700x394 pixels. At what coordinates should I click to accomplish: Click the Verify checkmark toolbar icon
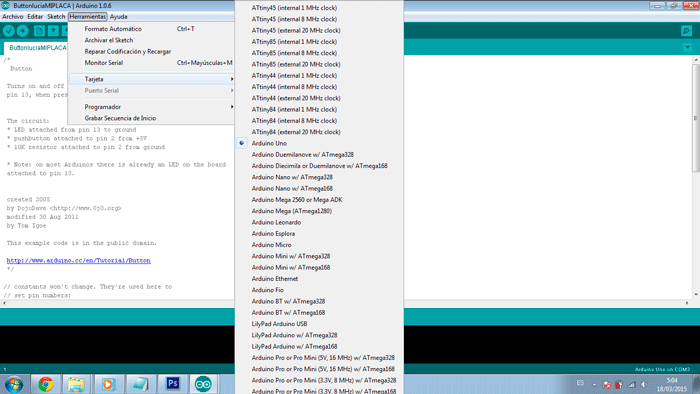click(9, 31)
